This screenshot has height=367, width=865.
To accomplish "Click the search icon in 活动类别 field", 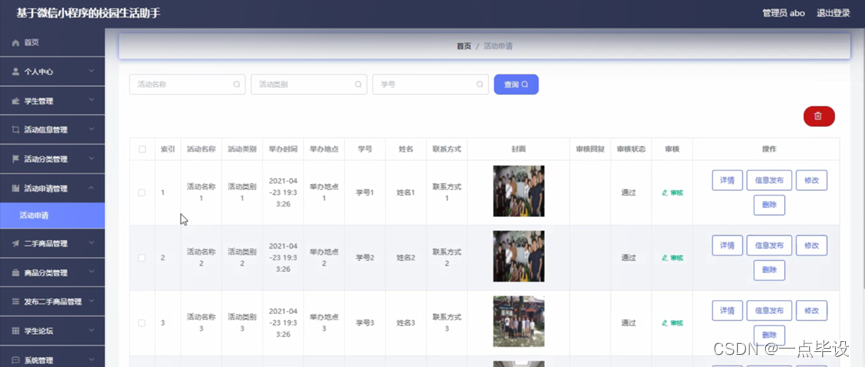I will pyautogui.click(x=358, y=84).
